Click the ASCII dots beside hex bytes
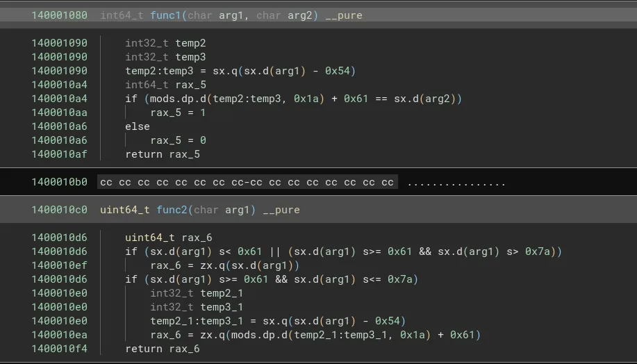The width and height of the screenshot is (637, 364). coord(456,183)
